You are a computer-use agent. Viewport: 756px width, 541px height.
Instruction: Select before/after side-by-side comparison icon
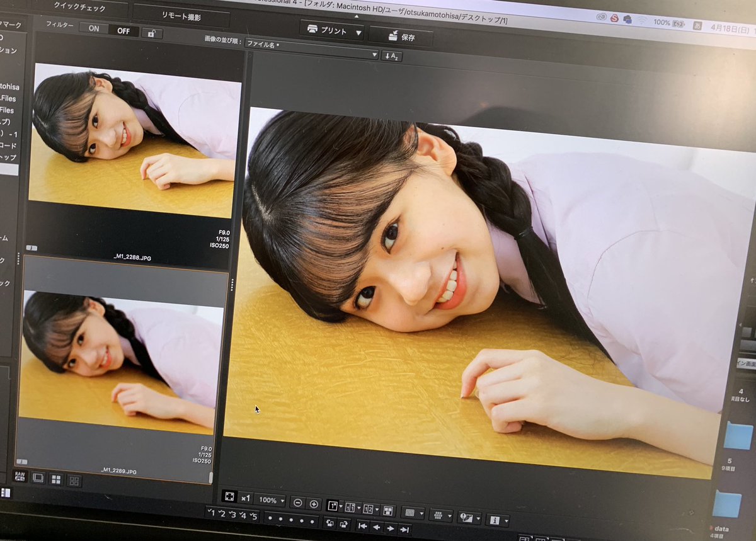pyautogui.click(x=350, y=507)
